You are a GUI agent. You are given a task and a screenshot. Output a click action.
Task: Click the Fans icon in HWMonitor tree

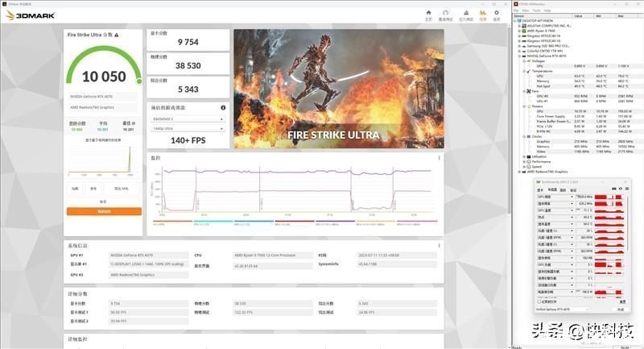[x=529, y=91]
